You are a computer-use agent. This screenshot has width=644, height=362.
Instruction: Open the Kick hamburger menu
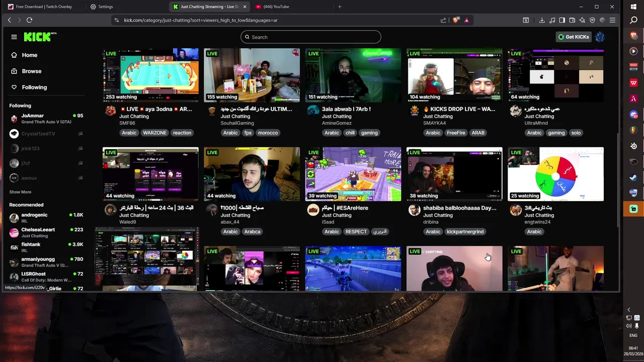14,37
